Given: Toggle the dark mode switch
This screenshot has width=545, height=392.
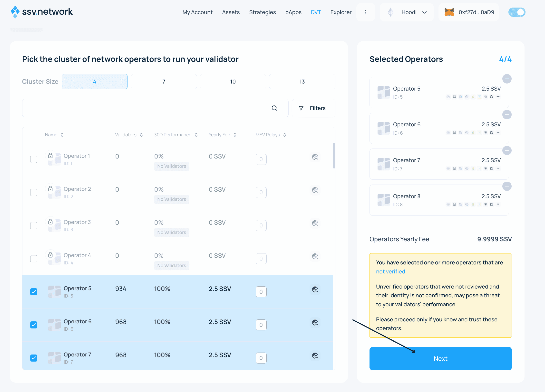Looking at the screenshot, I should pos(517,12).
